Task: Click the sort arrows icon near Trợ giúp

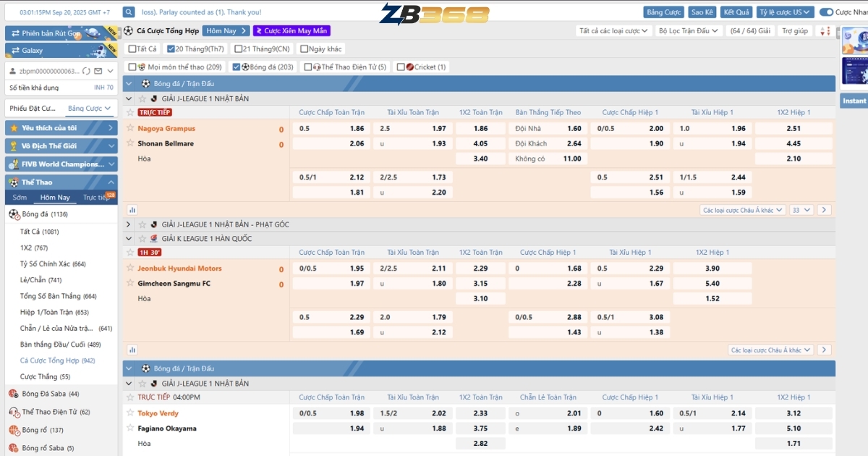Action: coord(824,31)
